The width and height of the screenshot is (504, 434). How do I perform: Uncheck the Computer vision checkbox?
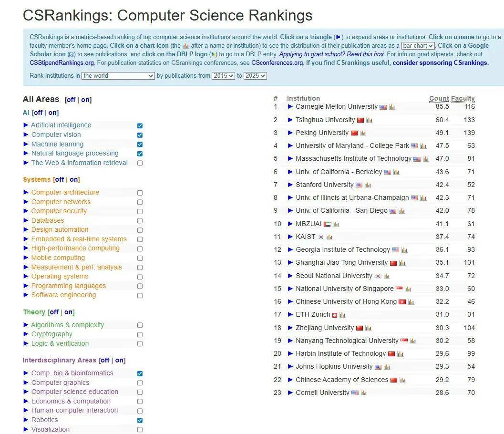tap(140, 135)
